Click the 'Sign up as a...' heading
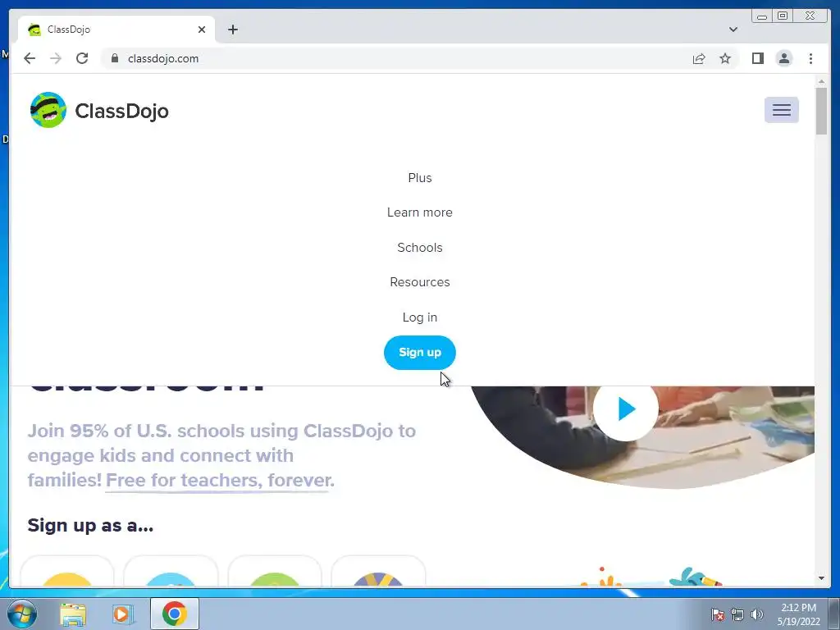840x630 pixels. pyautogui.click(x=90, y=526)
